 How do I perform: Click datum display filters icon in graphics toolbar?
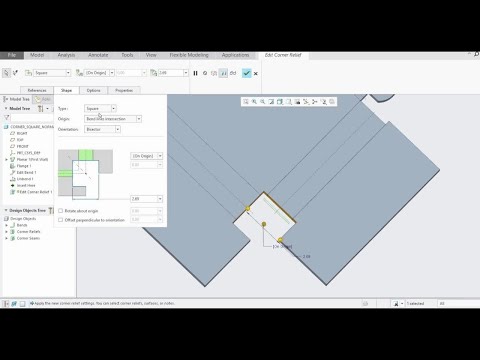coord(306,102)
